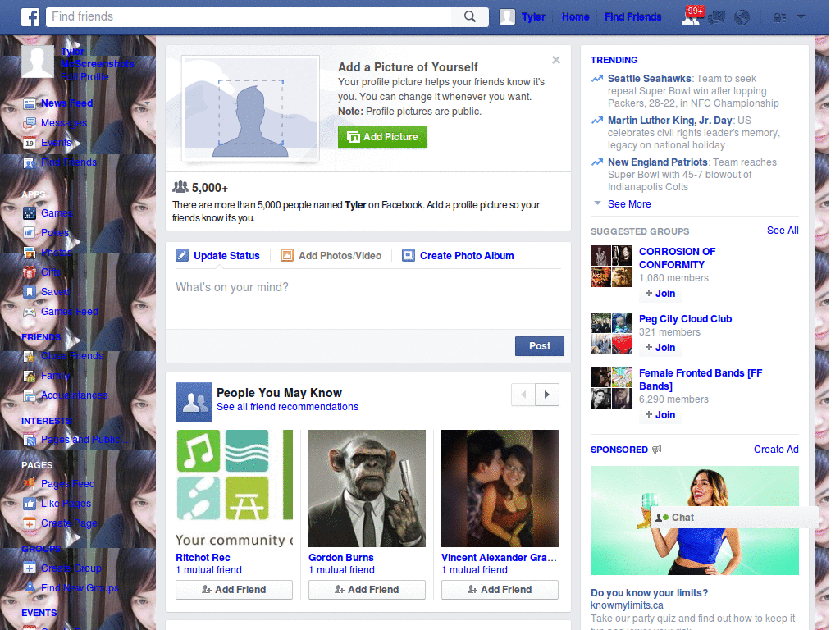This screenshot has width=840, height=630.
Task: Dismiss the Add a Picture prompt
Action: click(x=556, y=60)
